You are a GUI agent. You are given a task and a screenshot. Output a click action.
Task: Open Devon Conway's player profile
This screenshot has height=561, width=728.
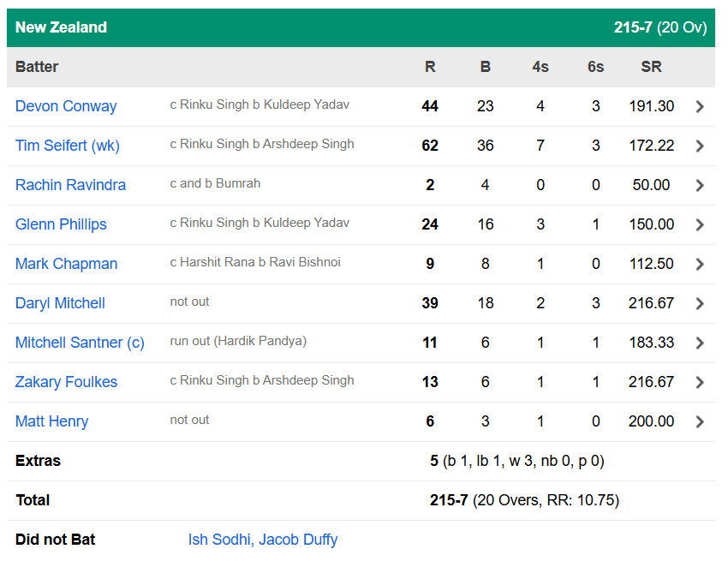[x=66, y=106]
